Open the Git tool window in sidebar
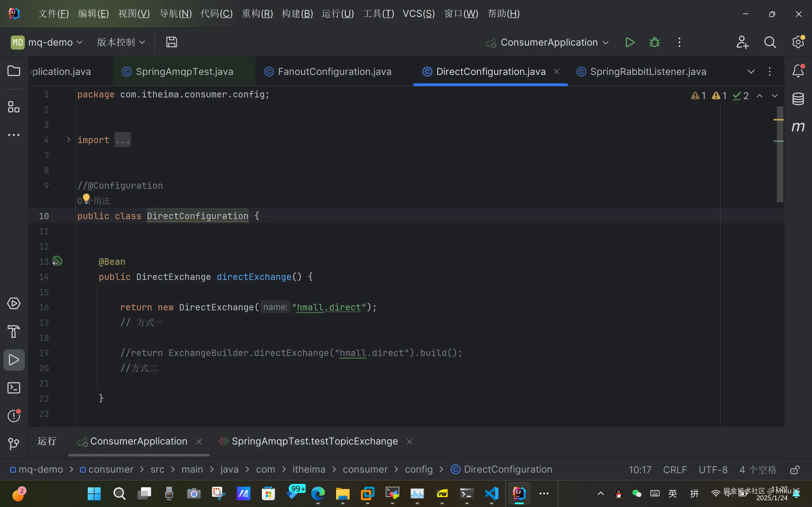The height and width of the screenshot is (507, 812). (14, 444)
